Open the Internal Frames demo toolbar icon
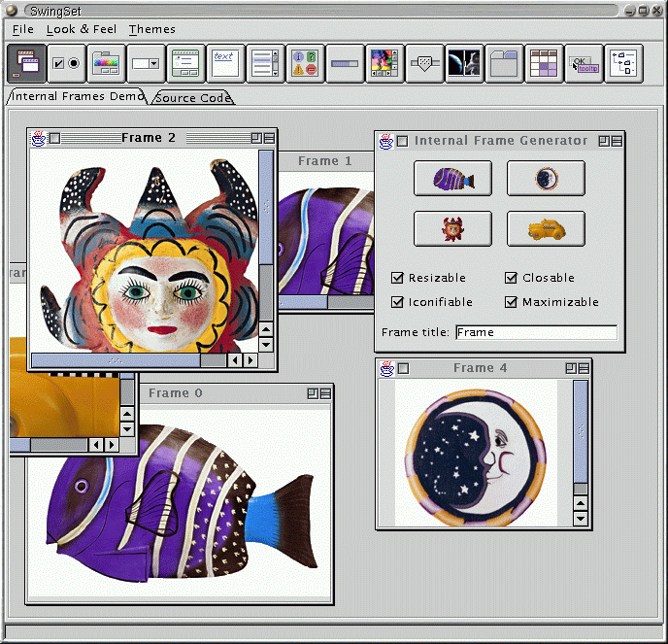This screenshot has height=644, width=668. [x=26, y=63]
